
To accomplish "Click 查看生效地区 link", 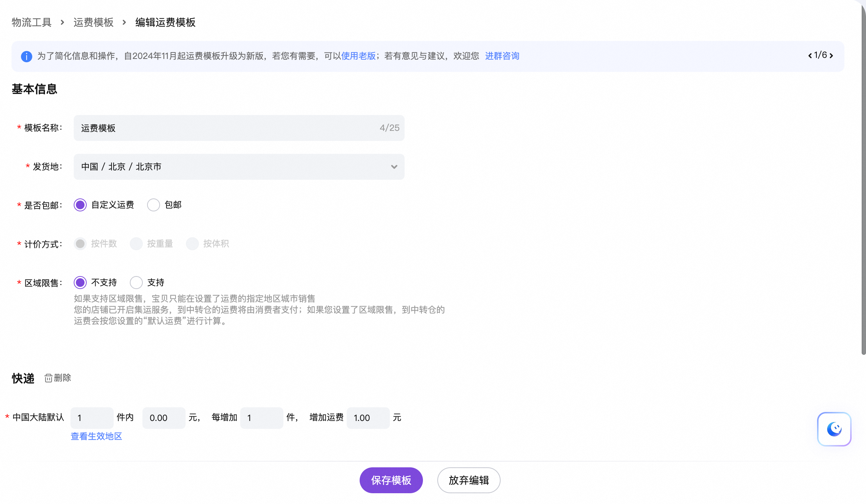I will (x=96, y=436).
